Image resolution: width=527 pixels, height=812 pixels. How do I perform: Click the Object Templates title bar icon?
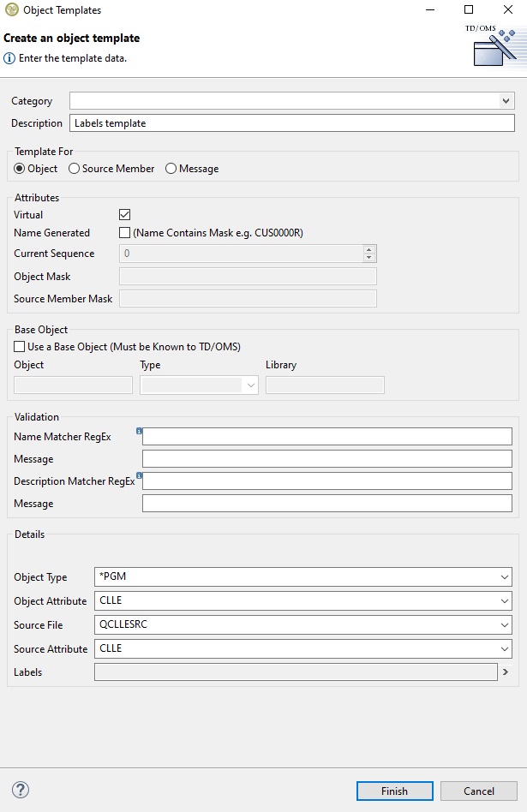click(11, 10)
